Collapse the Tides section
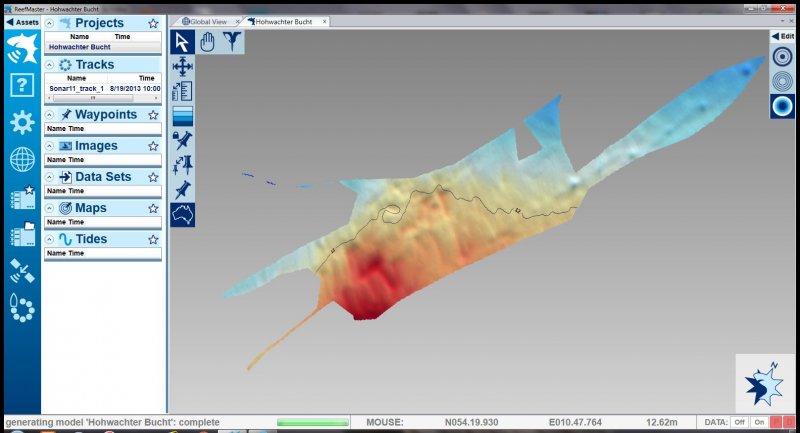800x433 pixels. tap(49, 239)
